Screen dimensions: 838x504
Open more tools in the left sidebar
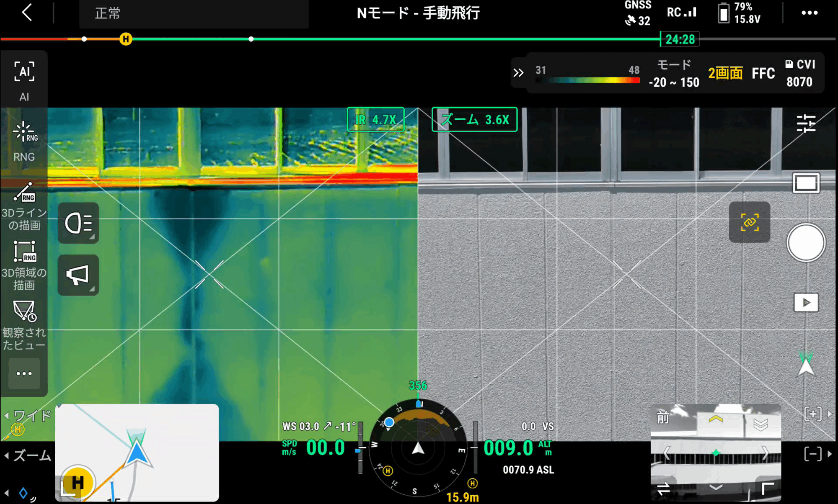coord(24,373)
